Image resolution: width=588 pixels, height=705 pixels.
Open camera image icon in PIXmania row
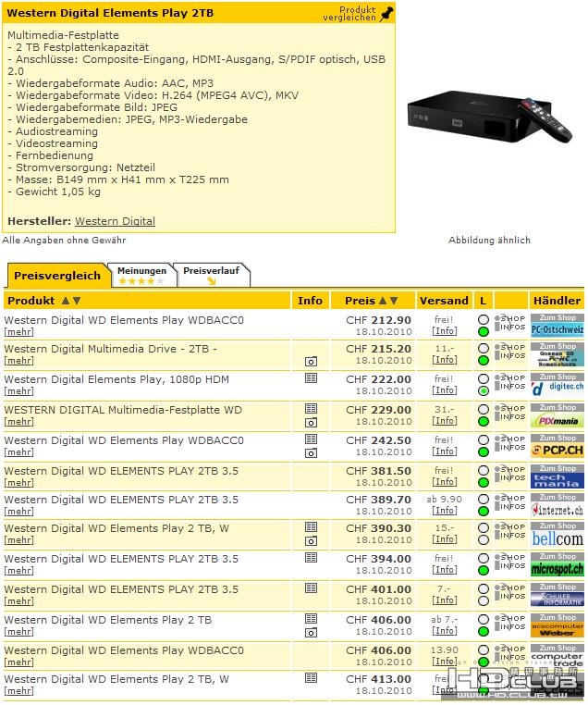tap(311, 423)
